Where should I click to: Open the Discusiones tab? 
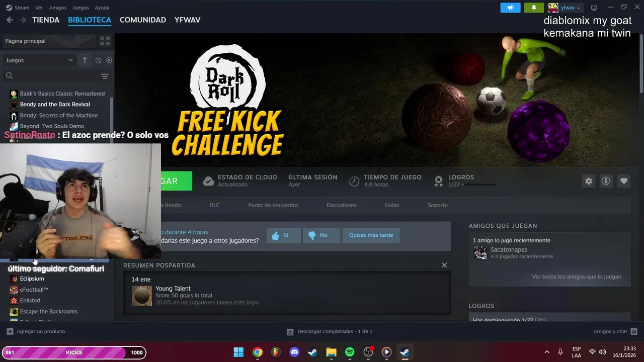pos(342,205)
